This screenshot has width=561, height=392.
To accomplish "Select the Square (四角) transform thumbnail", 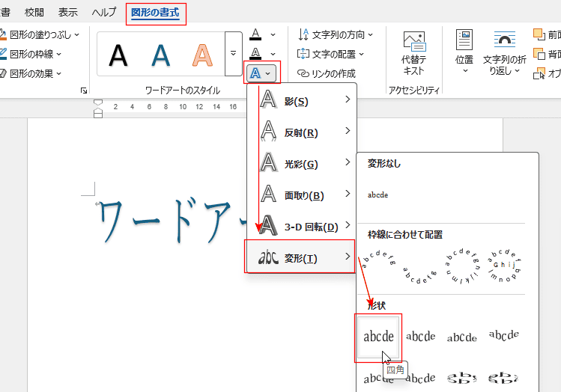I will pos(378,337).
